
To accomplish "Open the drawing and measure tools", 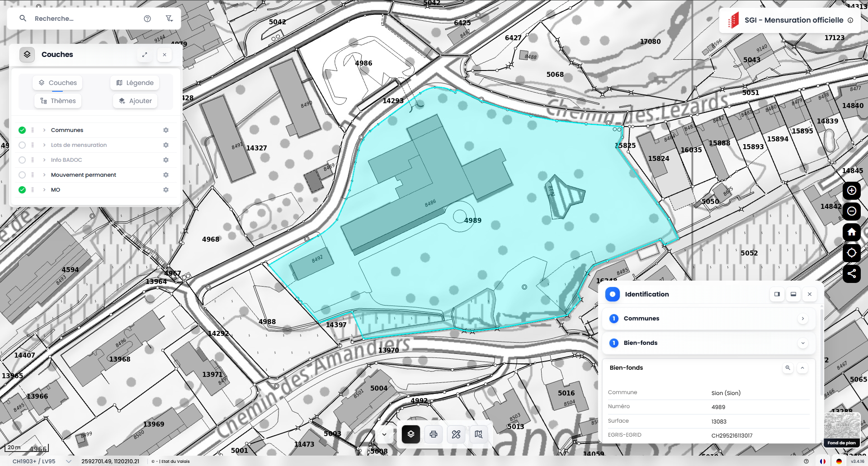I will (456, 434).
